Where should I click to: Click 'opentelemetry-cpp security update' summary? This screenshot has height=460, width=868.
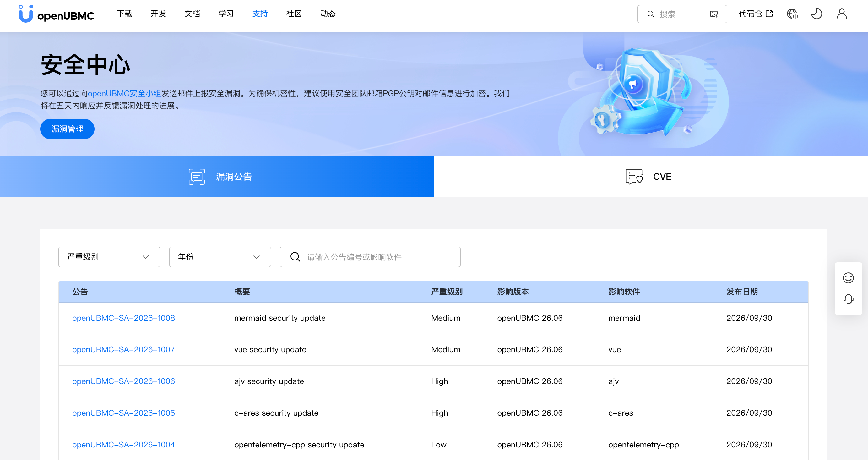coord(299,445)
